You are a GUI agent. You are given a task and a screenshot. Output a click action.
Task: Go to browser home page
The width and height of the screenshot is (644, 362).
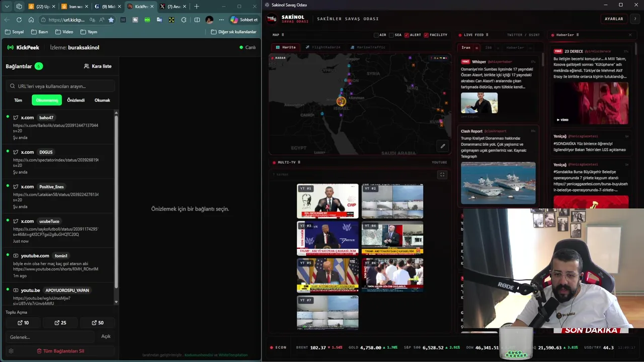(31, 20)
